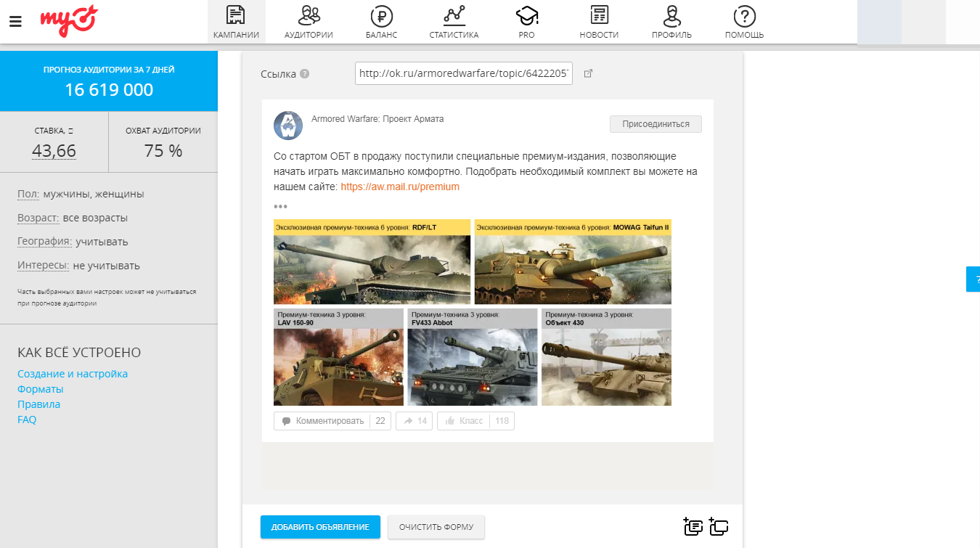980x548 pixels.
Task: Click the add blank ad icon
Action: click(x=719, y=527)
